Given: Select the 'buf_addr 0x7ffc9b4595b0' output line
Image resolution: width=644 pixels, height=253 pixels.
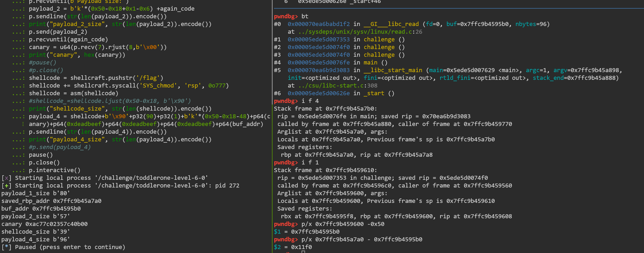Looking at the screenshot, I should 41,209.
